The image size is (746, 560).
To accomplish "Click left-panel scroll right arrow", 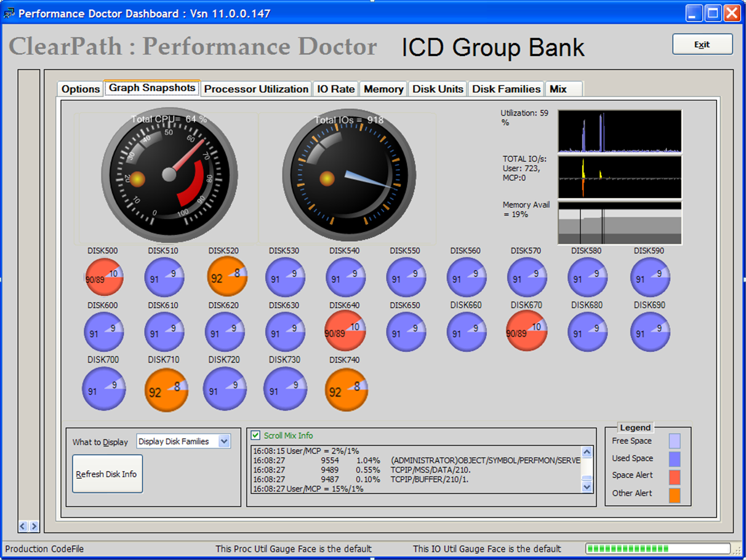I will [x=33, y=526].
